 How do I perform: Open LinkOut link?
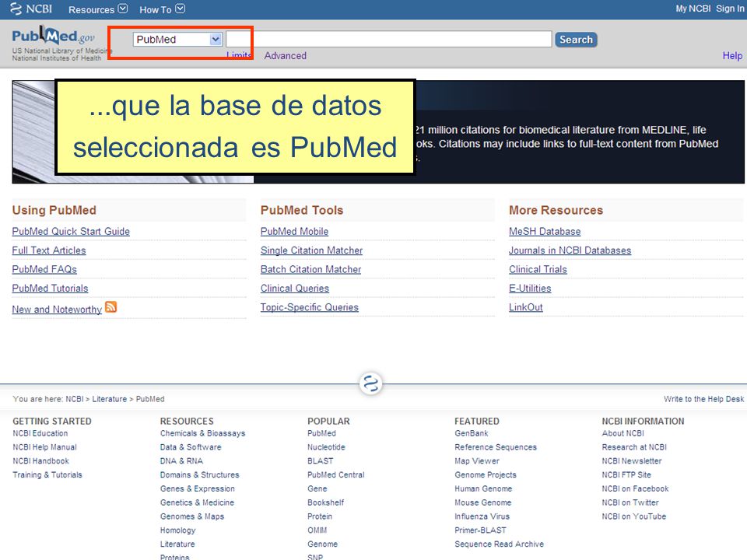(526, 308)
